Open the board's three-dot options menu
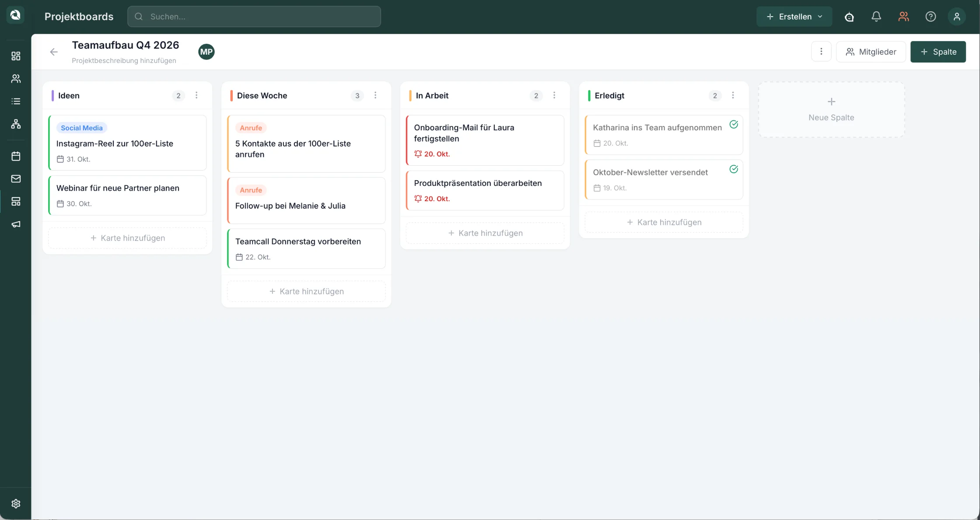The image size is (980, 520). coord(821,52)
